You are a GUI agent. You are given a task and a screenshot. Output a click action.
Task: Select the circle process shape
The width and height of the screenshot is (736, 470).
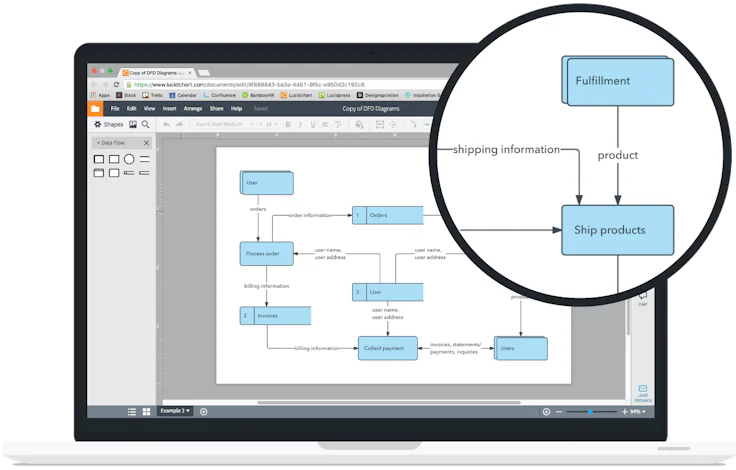(129, 160)
